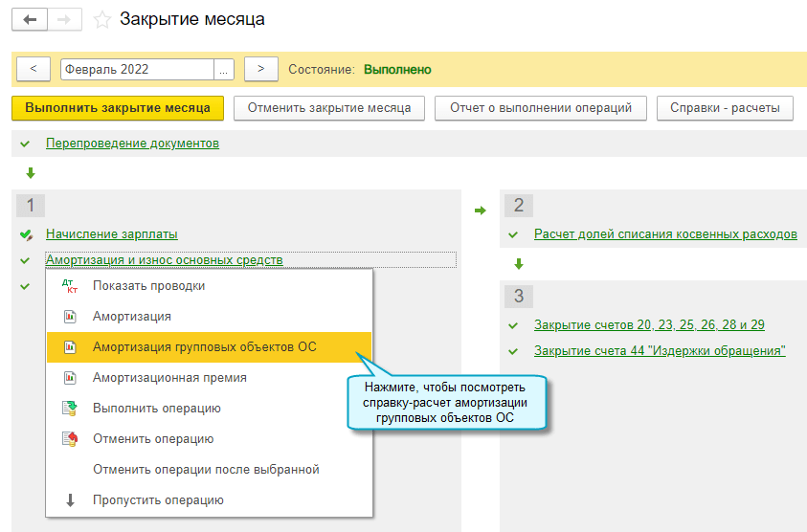Click the Отменить операцию icon

[69, 439]
